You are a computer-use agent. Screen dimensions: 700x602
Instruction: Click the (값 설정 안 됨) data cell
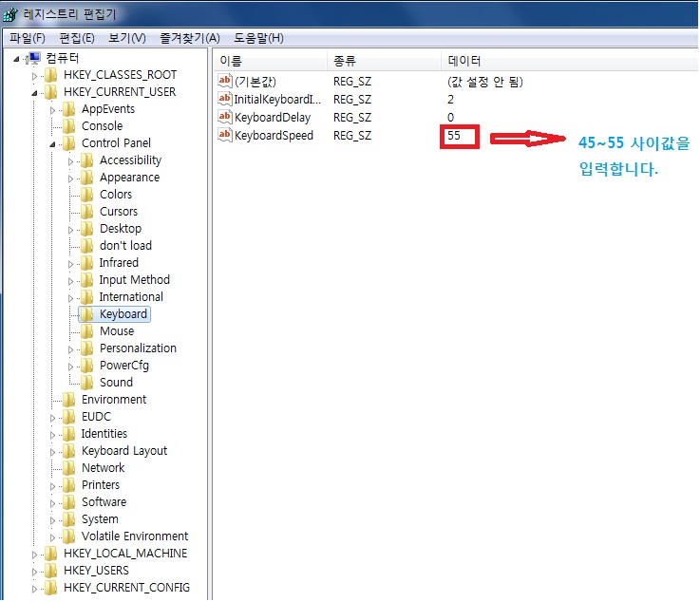tap(485, 82)
